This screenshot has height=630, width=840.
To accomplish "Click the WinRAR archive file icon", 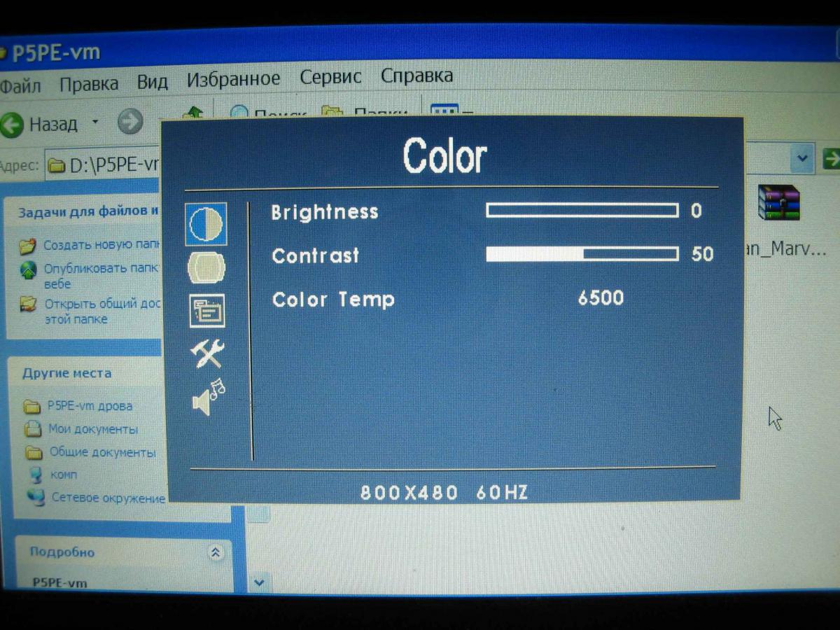I will click(x=778, y=204).
